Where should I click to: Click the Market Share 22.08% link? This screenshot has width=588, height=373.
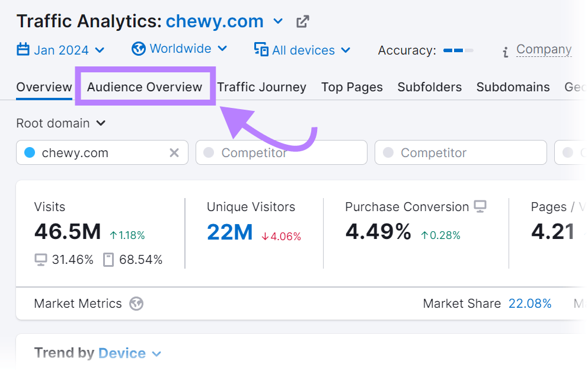(x=530, y=304)
